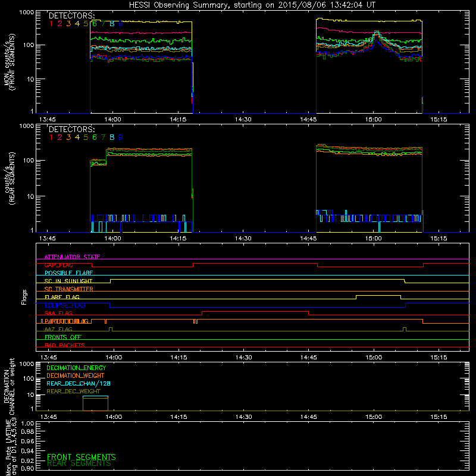Screen dimensions: 476x476
Task: Click the 14:30 tick label under front segments plot
Action: click(243, 120)
